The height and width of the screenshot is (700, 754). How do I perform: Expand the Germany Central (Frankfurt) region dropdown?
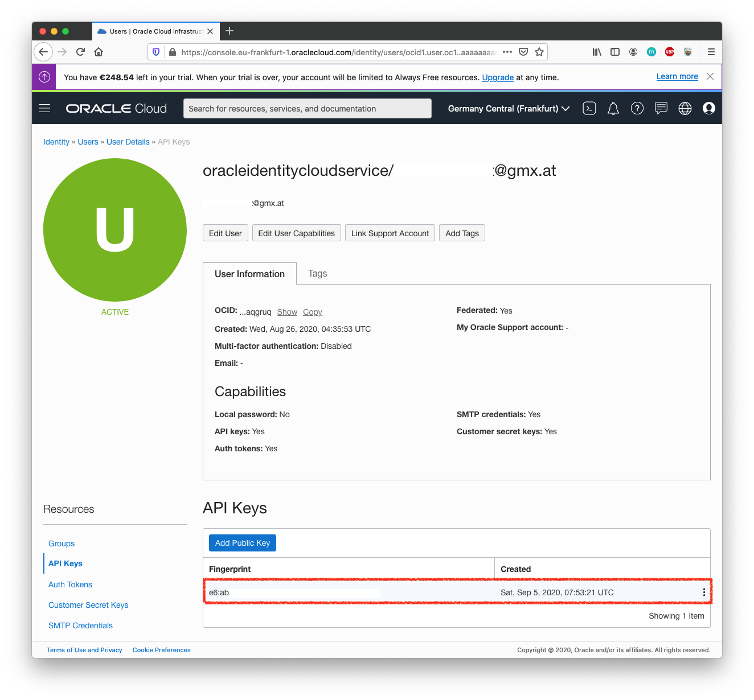[x=509, y=108]
